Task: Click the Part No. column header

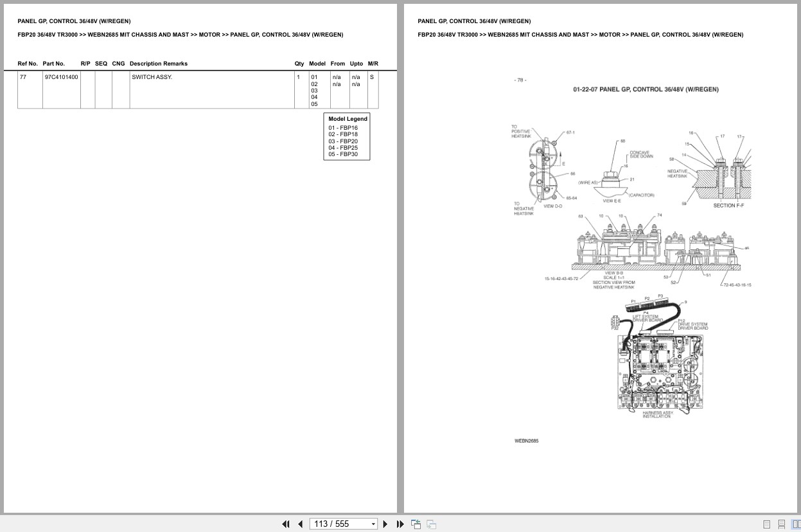Action: click(54, 64)
